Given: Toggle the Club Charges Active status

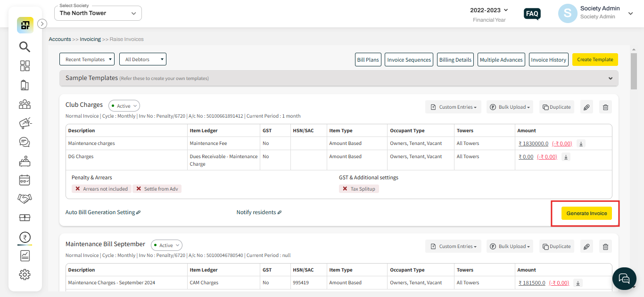Looking at the screenshot, I should [124, 106].
